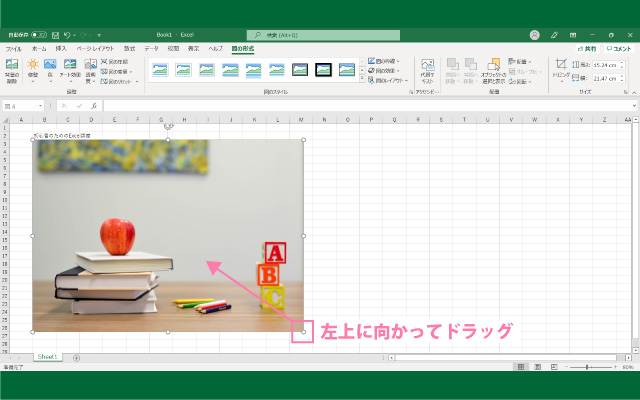640x400 pixels.
Task: Select the Sheet1 sheet tab
Action: [47, 357]
